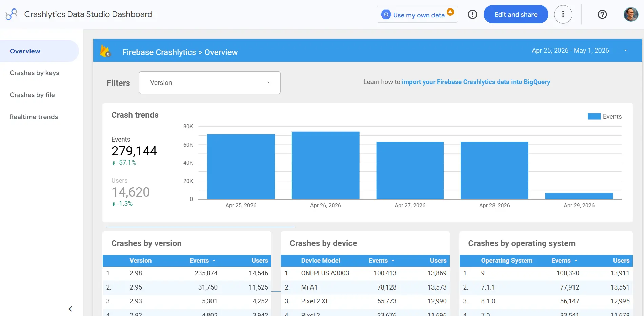Click the Apr 29, 2026 bar
644x316 pixels.
tap(579, 196)
